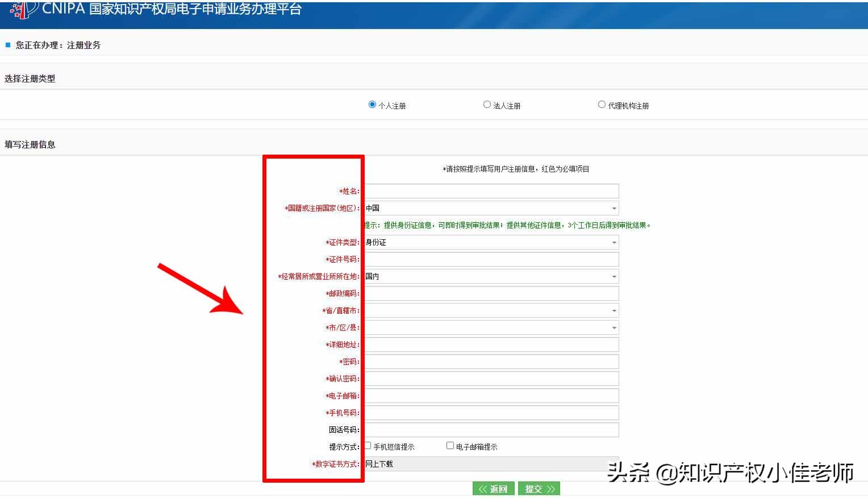Screen dimensions: 868x498
Task: Open the 市/区/县 dropdown
Action: [x=491, y=327]
